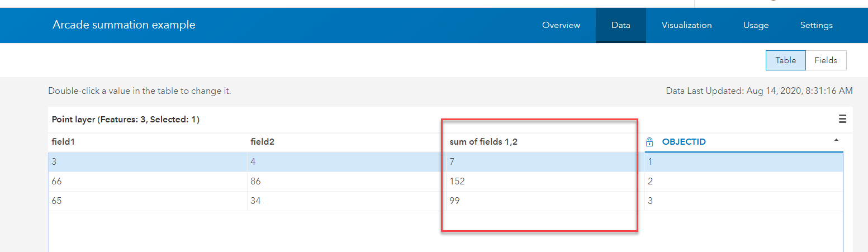Open the Usage tab
The height and width of the screenshot is (252, 868).
756,25
